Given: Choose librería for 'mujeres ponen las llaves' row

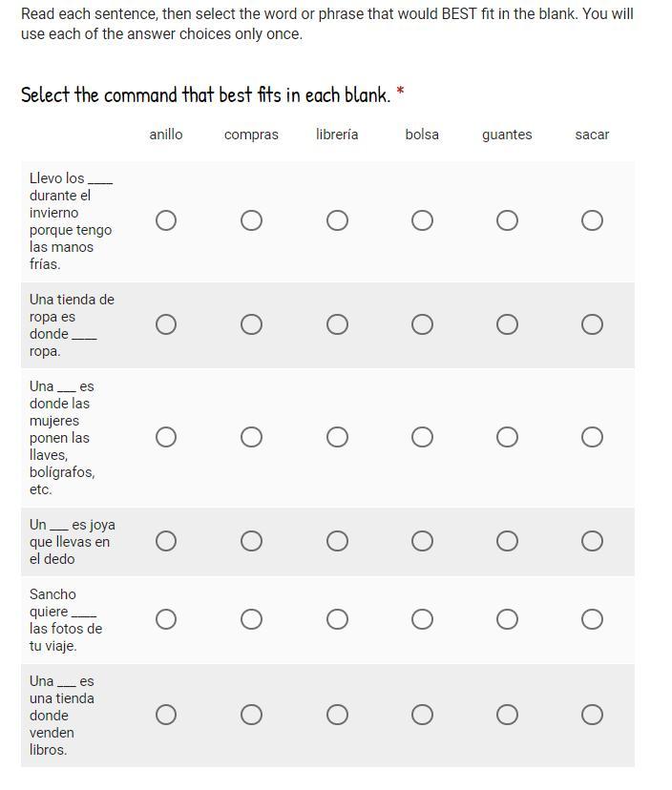Looking at the screenshot, I should tap(337, 437).
